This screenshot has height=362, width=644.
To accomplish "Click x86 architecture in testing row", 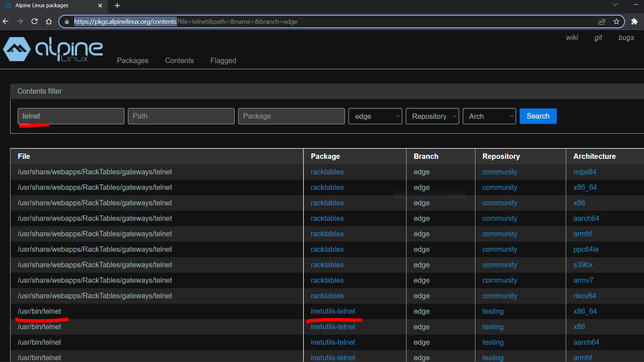I will (x=579, y=327).
